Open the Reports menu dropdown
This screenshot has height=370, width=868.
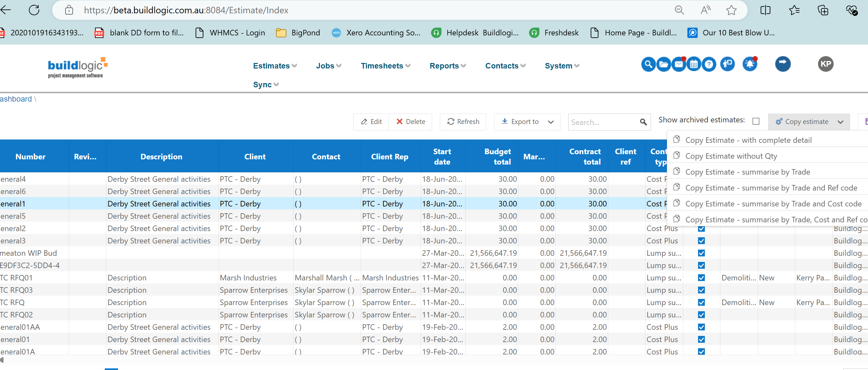448,66
